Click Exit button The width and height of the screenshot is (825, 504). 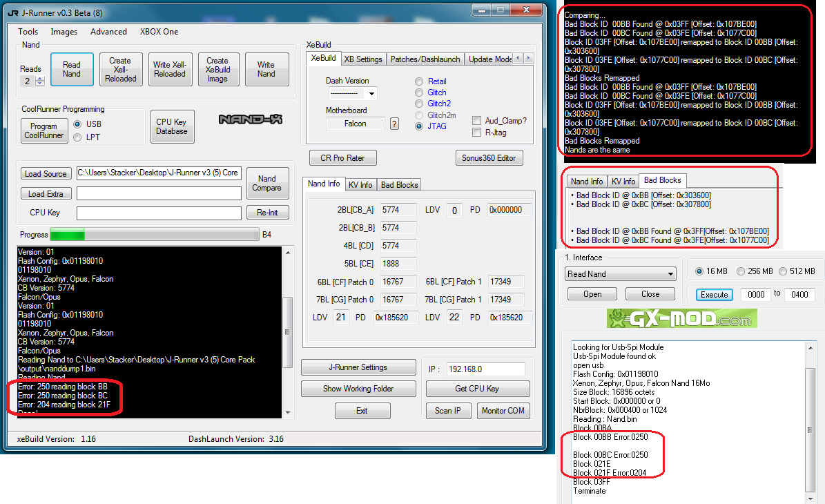[x=362, y=411]
